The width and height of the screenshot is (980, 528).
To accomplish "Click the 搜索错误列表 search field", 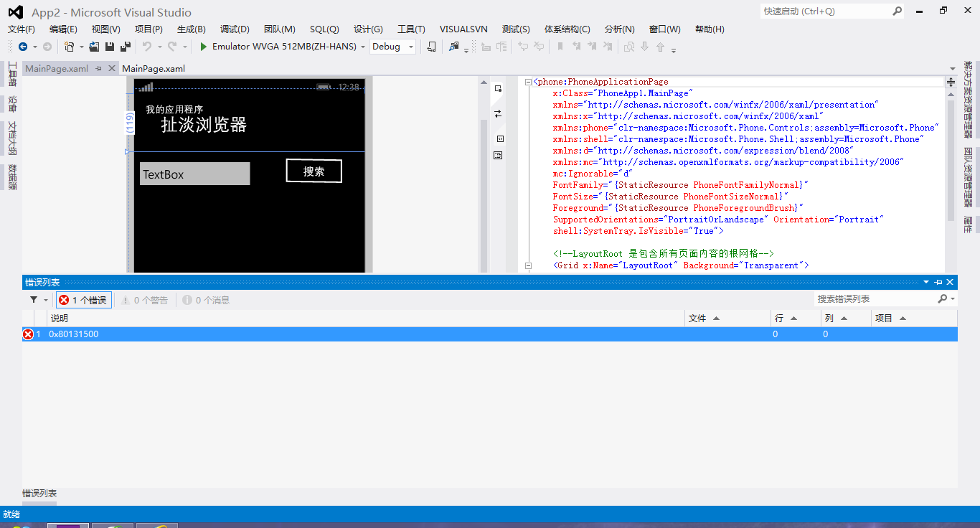I will (875, 298).
